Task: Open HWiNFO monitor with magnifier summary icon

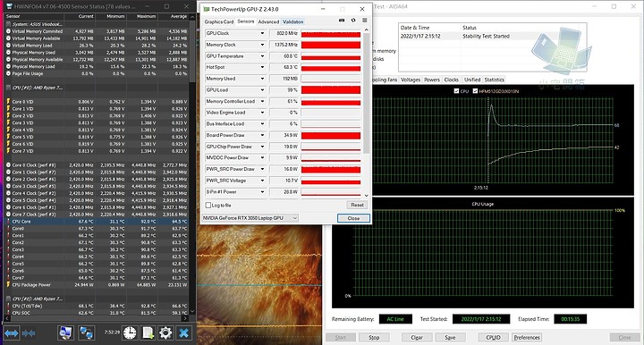Action: (65, 333)
